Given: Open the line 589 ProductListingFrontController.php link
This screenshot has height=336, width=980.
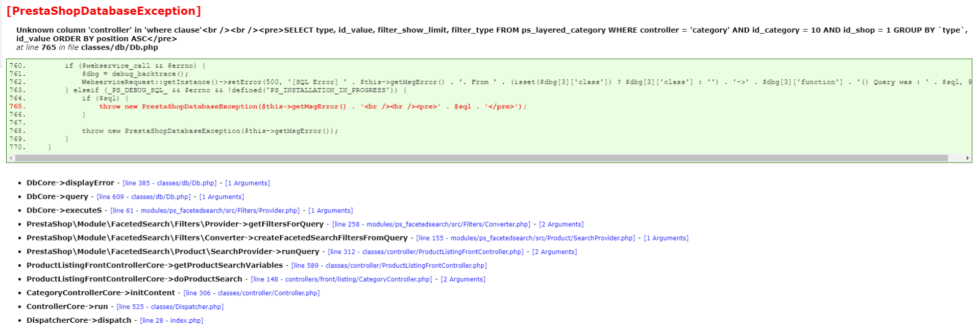Looking at the screenshot, I should coord(389,266).
